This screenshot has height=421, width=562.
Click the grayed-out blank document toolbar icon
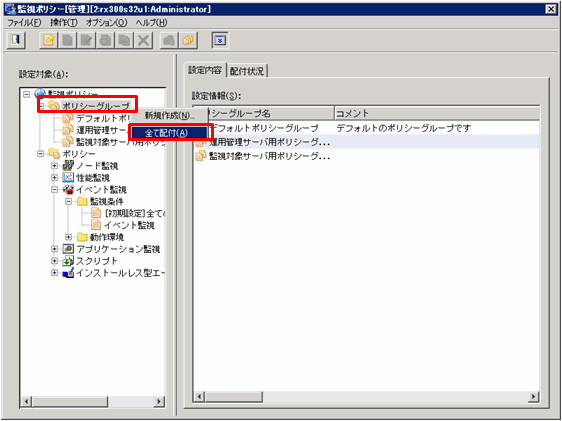(67, 40)
